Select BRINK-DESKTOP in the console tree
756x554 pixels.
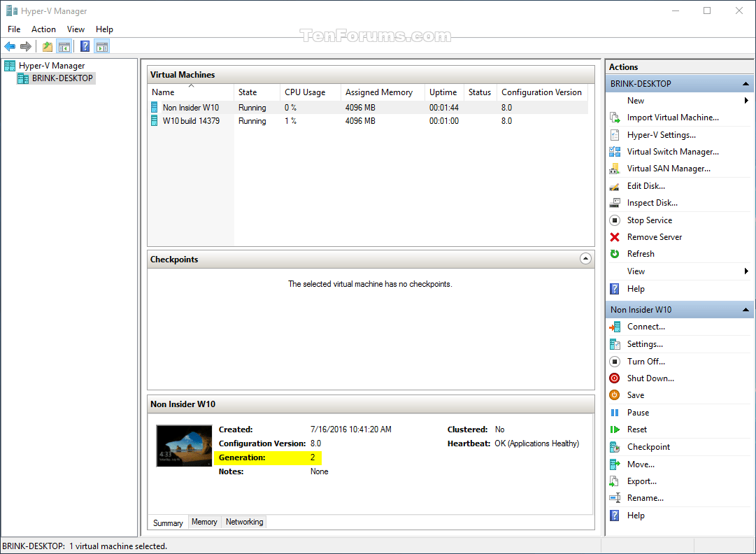60,78
